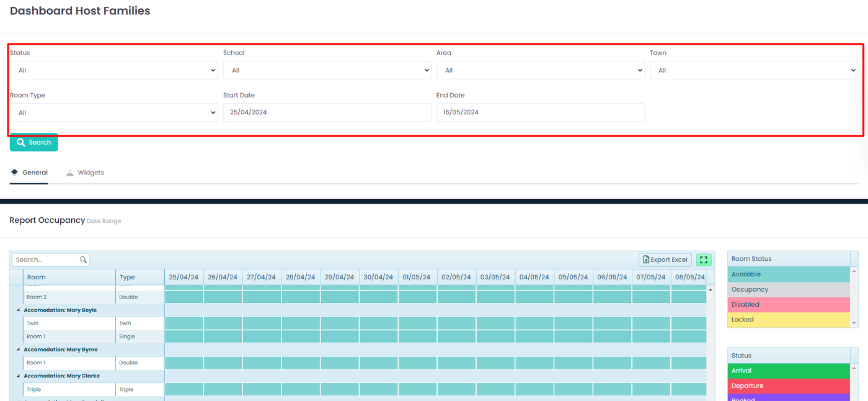Screen dimensions: 868x401
Task: Open the Room Type dropdown
Action: pos(113,112)
